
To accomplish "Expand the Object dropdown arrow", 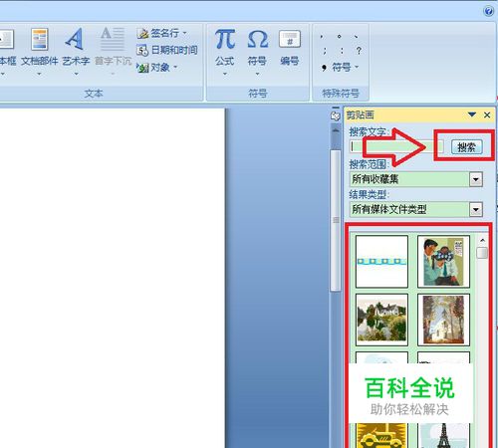I will point(175,68).
